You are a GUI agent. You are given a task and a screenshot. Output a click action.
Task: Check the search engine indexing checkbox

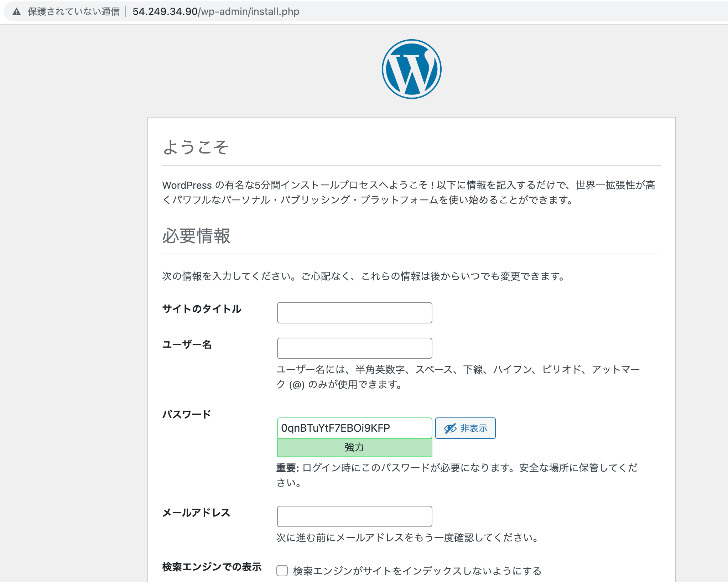pyautogui.click(x=282, y=570)
